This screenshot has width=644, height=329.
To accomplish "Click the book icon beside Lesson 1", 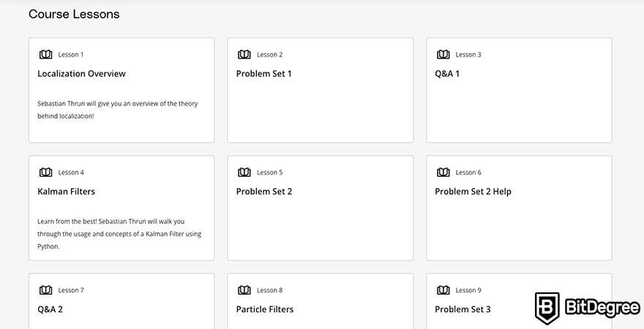I will click(x=45, y=54).
